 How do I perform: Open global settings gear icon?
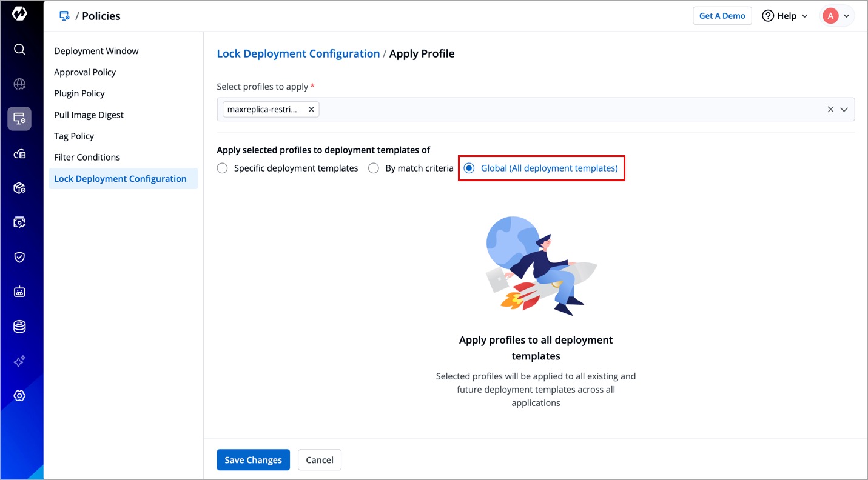pos(19,396)
